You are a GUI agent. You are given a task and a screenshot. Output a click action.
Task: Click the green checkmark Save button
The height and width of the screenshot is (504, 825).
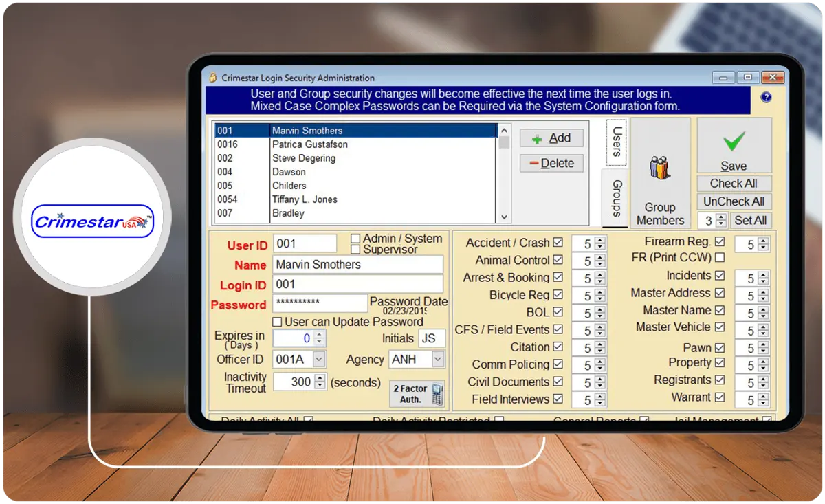pyautogui.click(x=734, y=146)
